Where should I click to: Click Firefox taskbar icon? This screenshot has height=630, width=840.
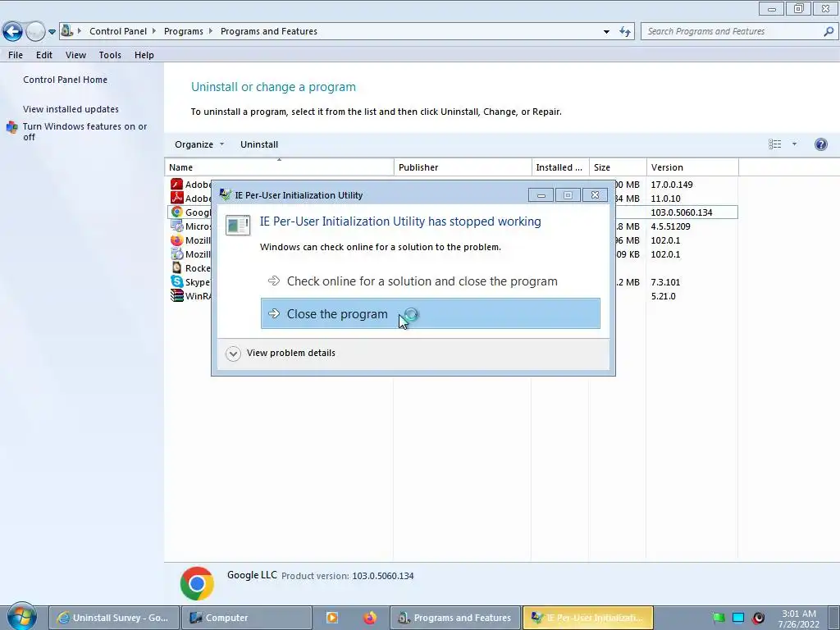[370, 618]
